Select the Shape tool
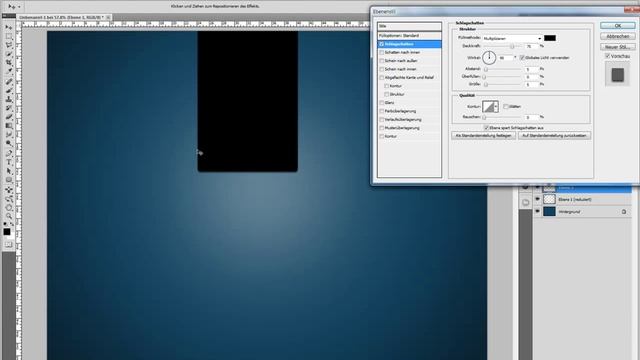This screenshot has height=360, width=640. (9, 180)
